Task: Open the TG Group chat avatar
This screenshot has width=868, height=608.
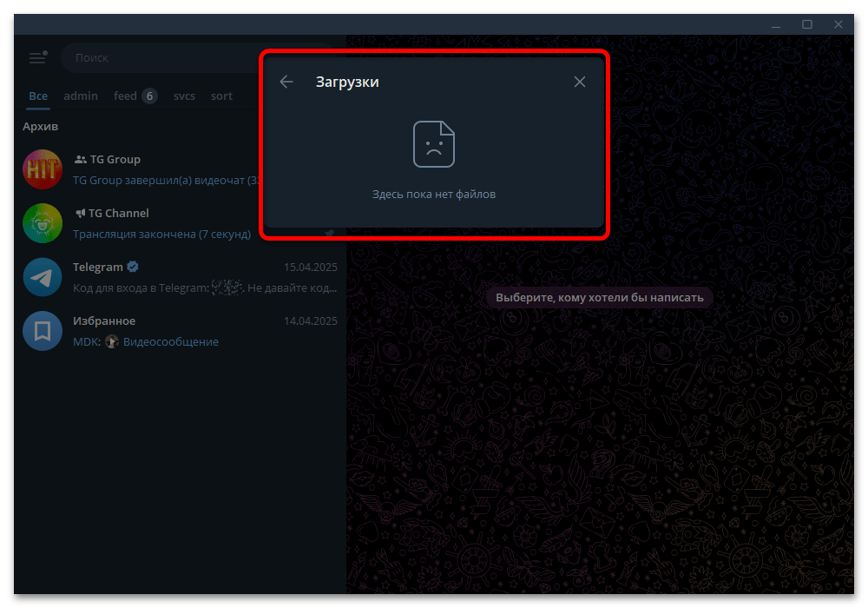Action: click(x=42, y=169)
